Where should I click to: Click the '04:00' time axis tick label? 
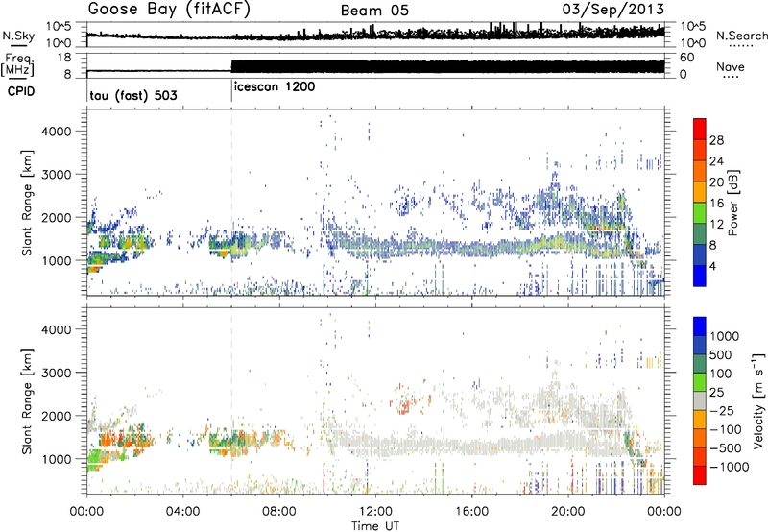(182, 512)
